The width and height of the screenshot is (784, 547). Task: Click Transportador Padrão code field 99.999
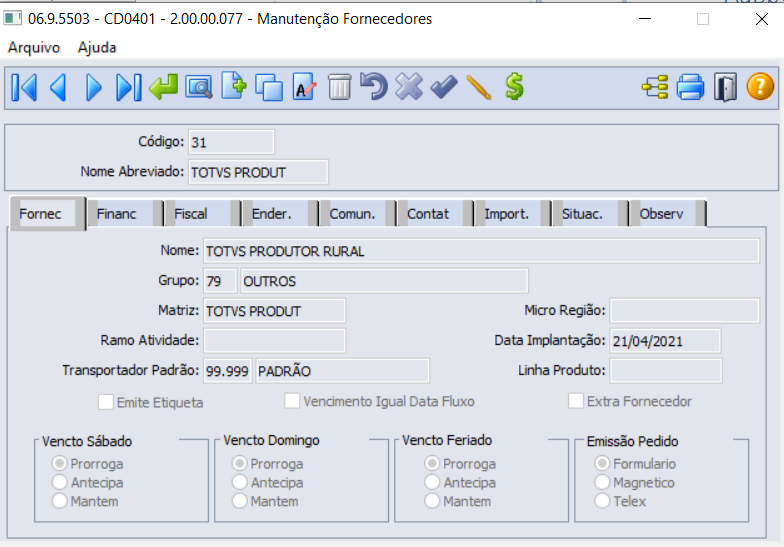coord(227,371)
